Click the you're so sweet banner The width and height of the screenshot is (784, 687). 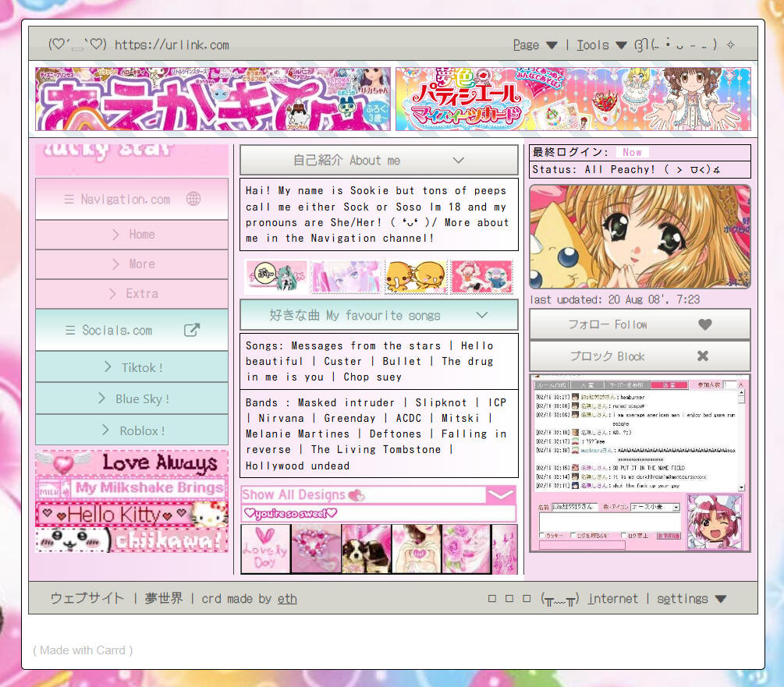click(378, 513)
